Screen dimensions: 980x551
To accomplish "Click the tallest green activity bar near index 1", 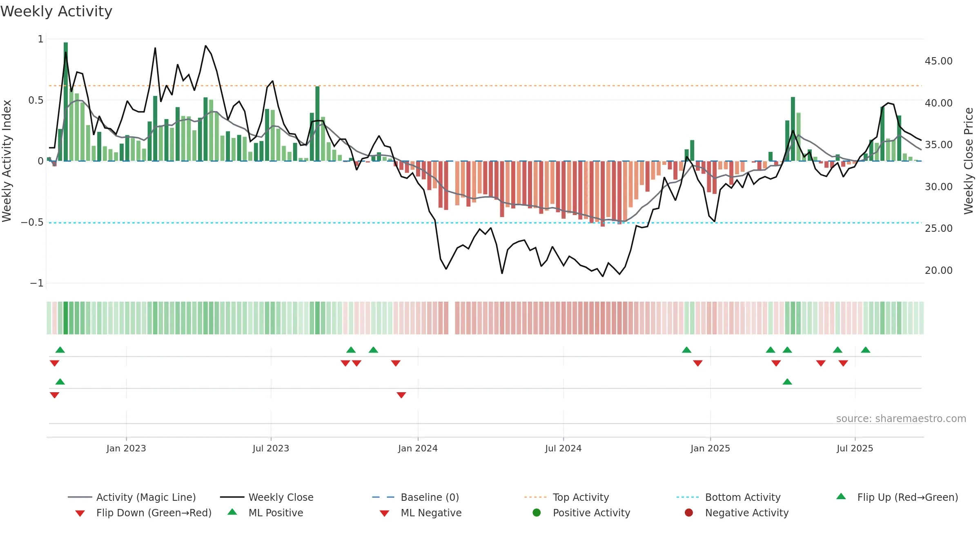I will [x=66, y=102].
